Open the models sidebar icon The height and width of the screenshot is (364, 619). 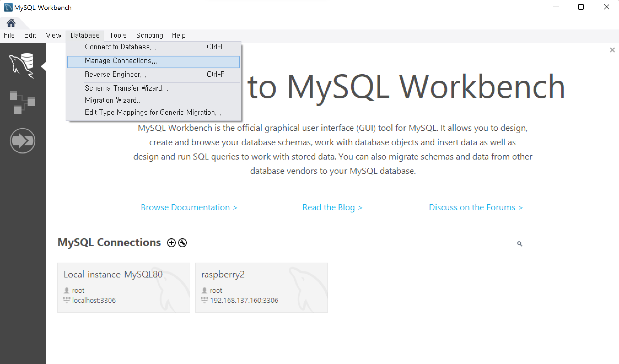coord(22,103)
